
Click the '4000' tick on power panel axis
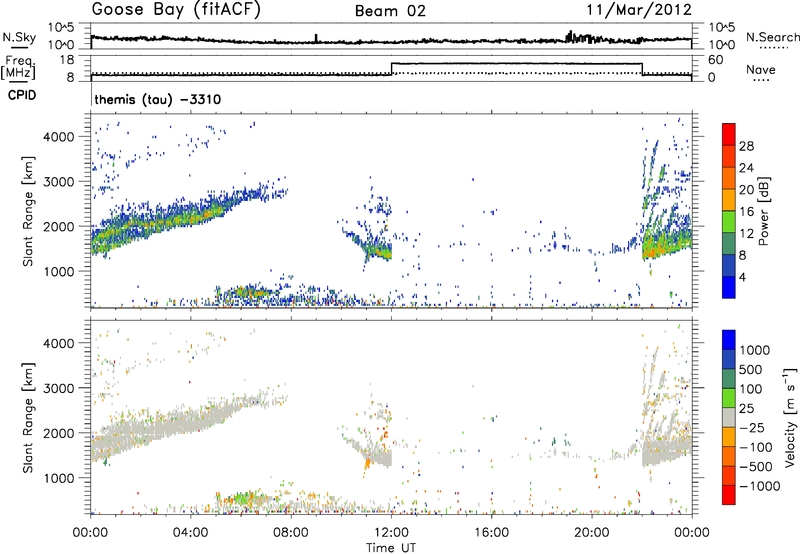[59, 137]
